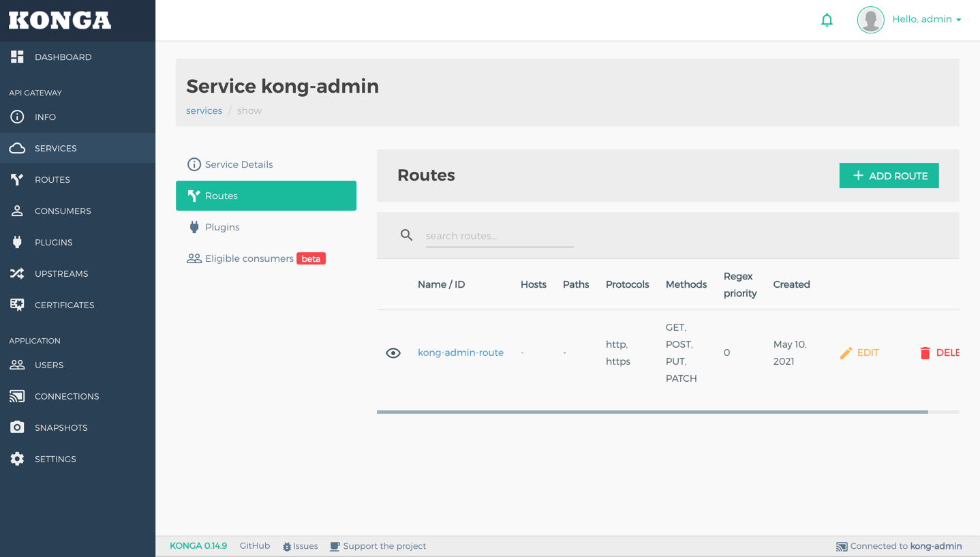Screen dimensions: 980x557
Task: Focus the search routes input field
Action: (500, 236)
